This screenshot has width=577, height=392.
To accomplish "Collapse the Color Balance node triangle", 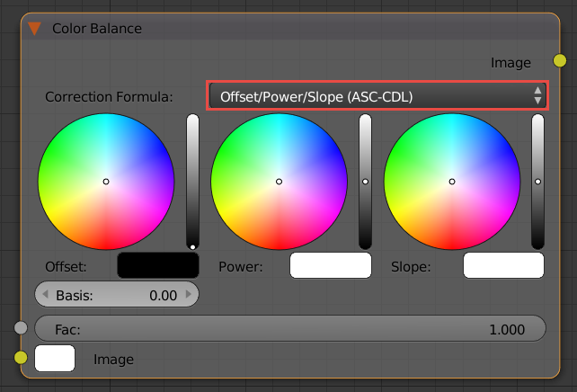I will (34, 29).
